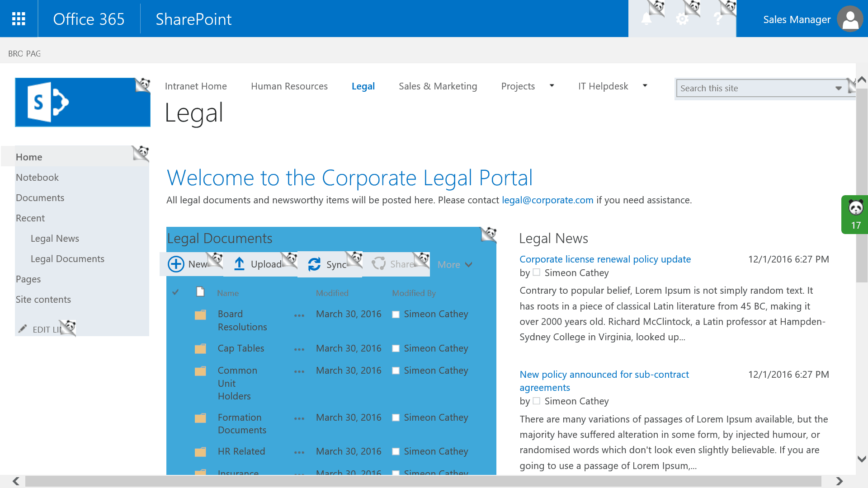The image size is (868, 488).
Task: Open the search scope dropdown arrow
Action: coord(839,88)
